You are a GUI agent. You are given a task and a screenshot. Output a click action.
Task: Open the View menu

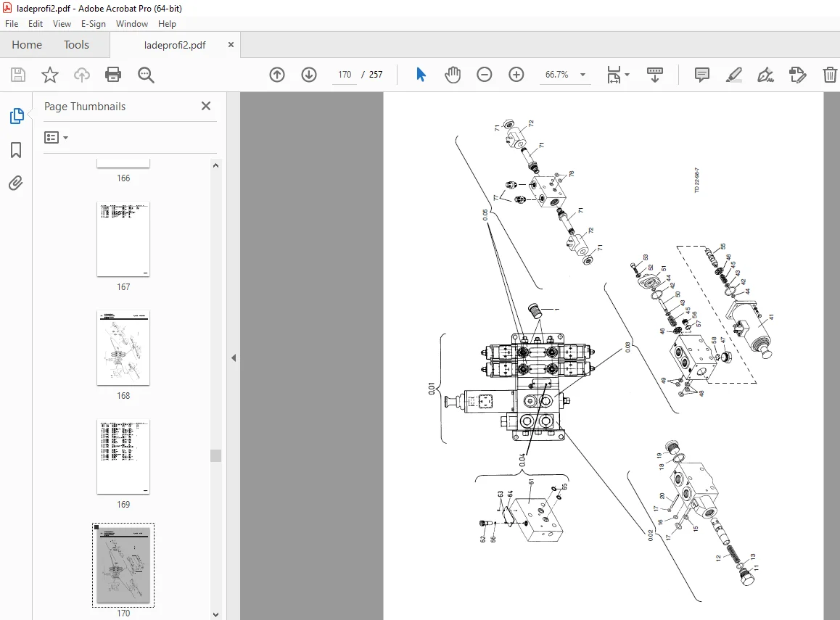tap(62, 23)
